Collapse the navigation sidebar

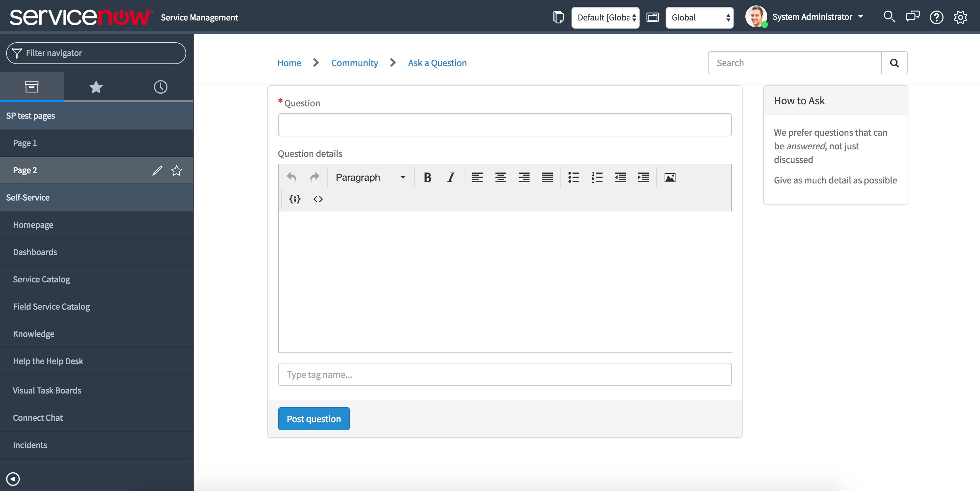[13, 479]
